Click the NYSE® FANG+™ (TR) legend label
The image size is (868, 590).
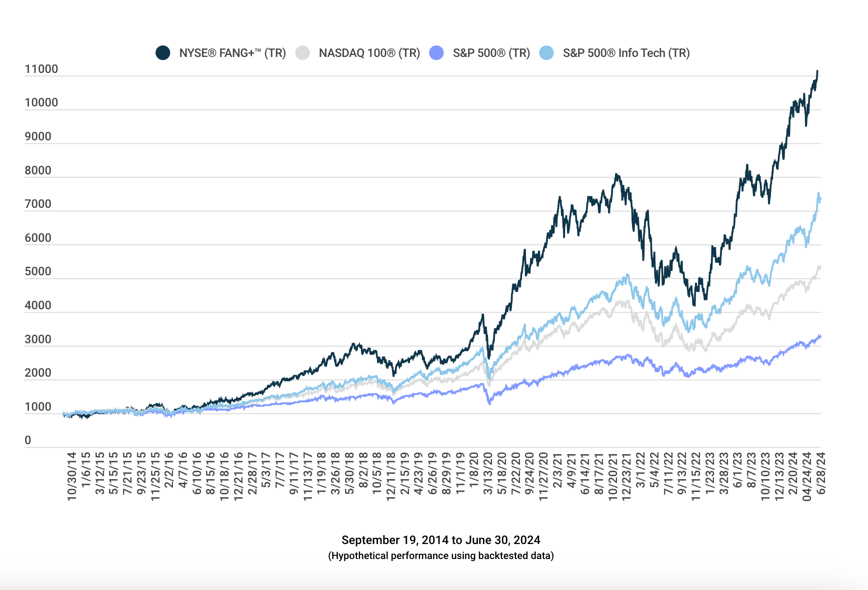pyautogui.click(x=232, y=53)
